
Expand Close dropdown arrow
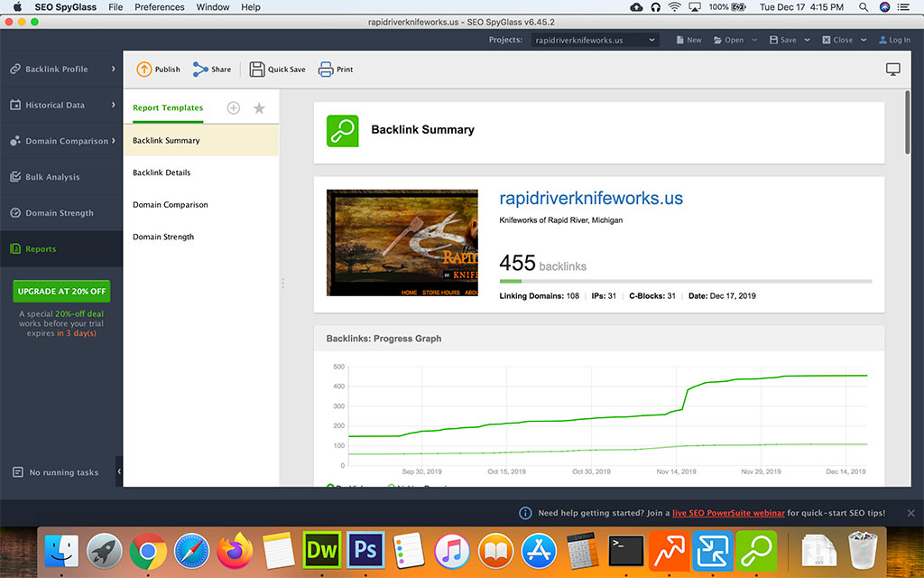864,40
